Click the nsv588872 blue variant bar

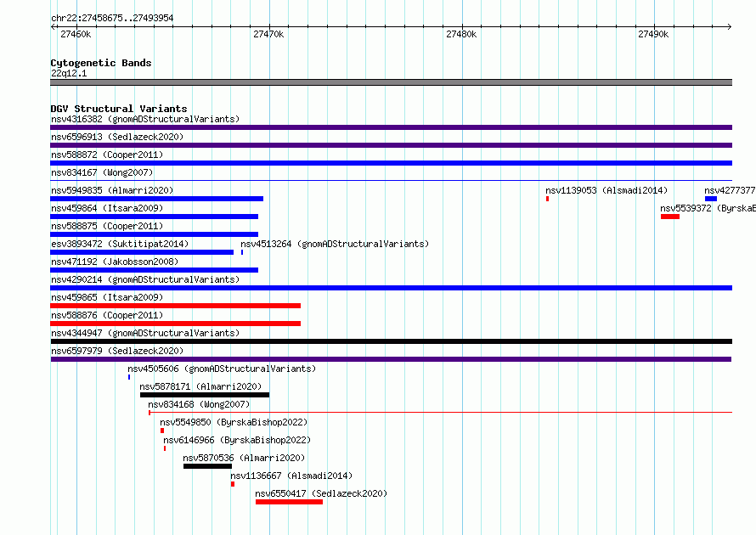click(x=391, y=163)
